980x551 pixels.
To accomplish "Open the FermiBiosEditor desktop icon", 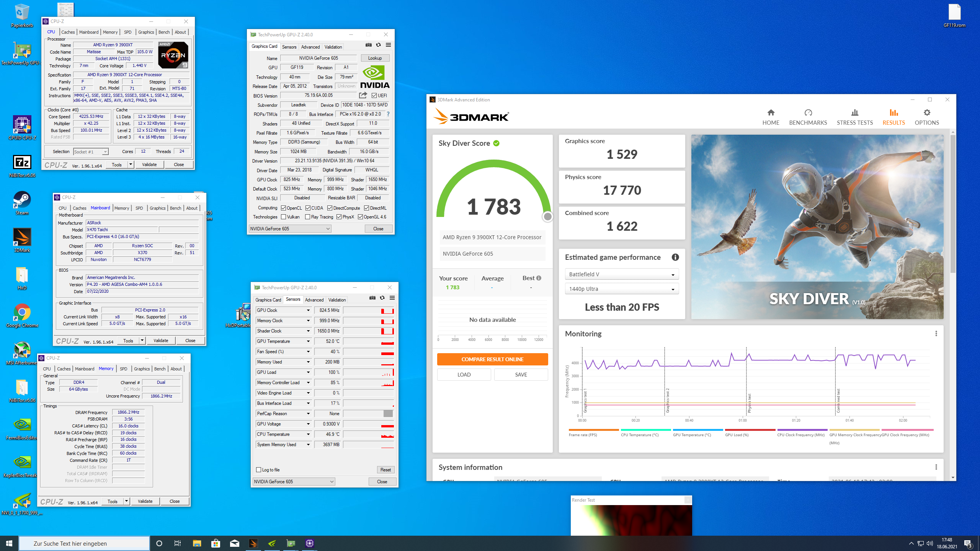I will pos(22,428).
